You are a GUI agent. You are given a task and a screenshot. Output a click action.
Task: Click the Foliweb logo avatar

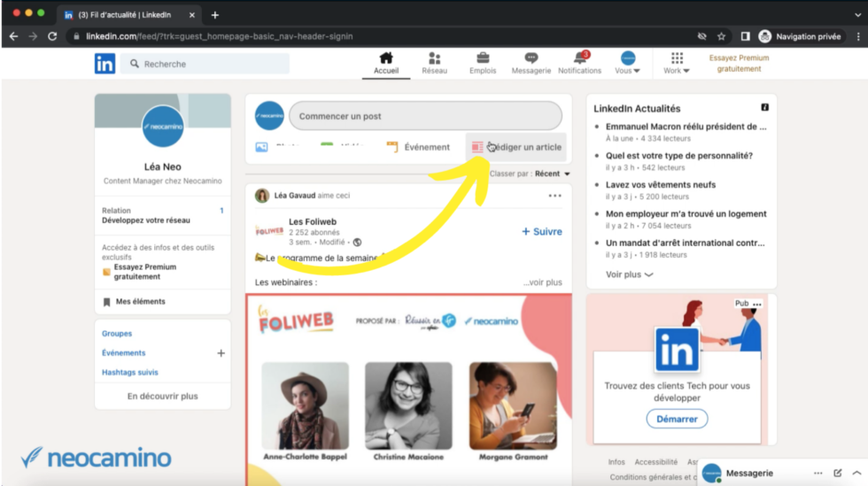[269, 231]
